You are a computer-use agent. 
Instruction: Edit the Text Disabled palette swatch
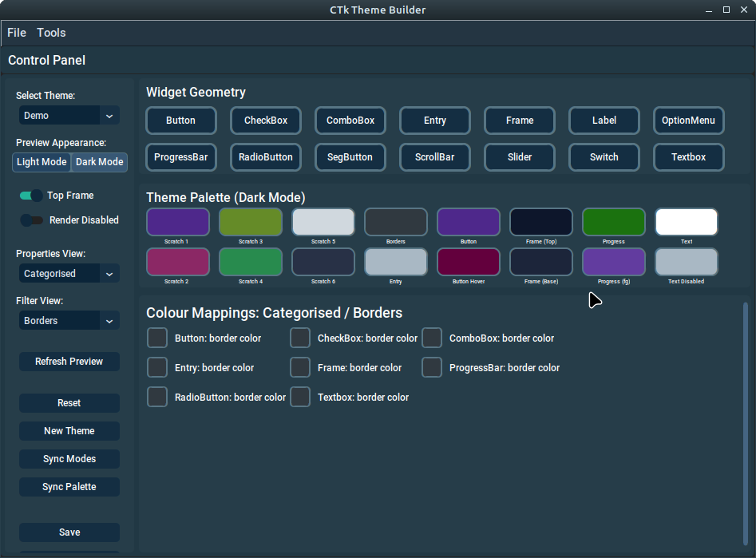(x=686, y=262)
